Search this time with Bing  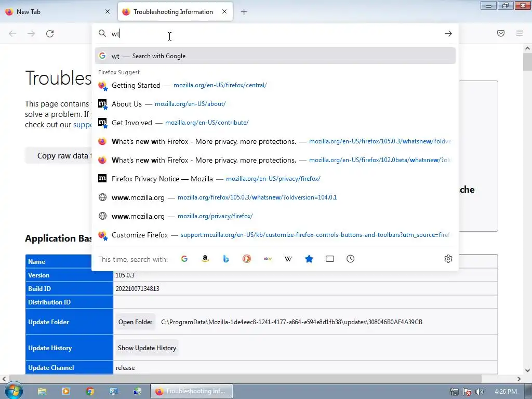(226, 259)
